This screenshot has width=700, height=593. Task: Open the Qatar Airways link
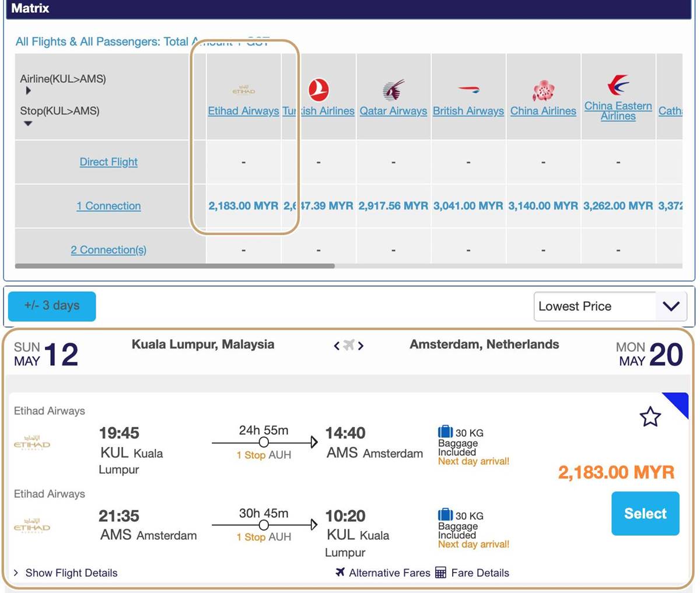[x=393, y=111]
